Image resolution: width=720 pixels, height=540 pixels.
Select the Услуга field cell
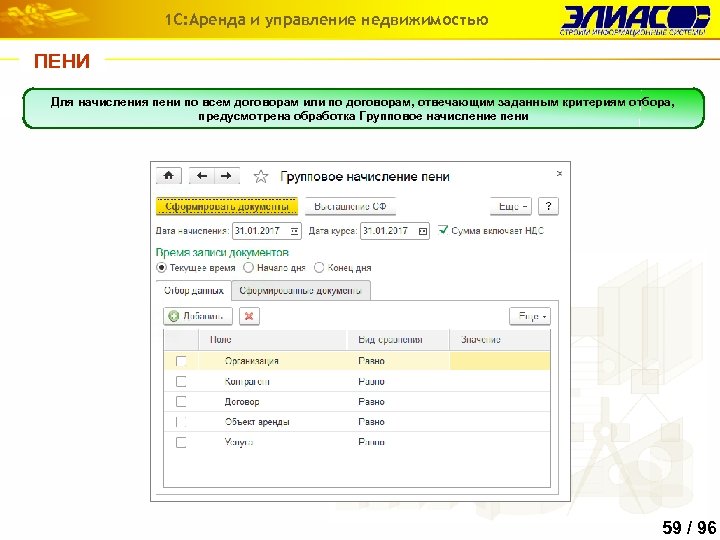273,442
